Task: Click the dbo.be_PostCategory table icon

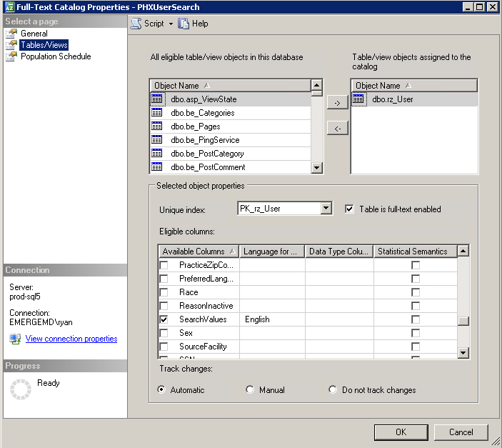Action: pyautogui.click(x=157, y=153)
